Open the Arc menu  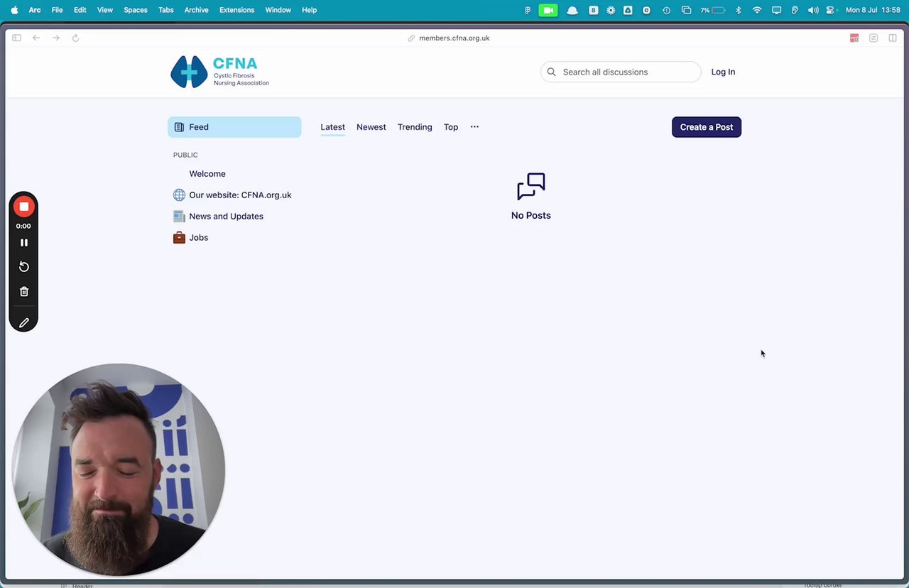[x=35, y=10]
